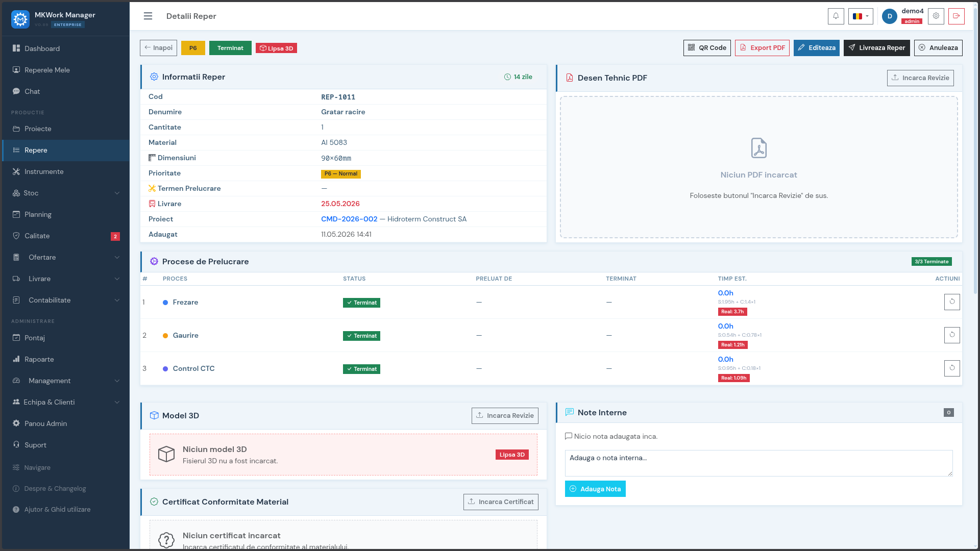Click the Adauga Nota button
Screen dimensions: 980x551
click(595, 489)
